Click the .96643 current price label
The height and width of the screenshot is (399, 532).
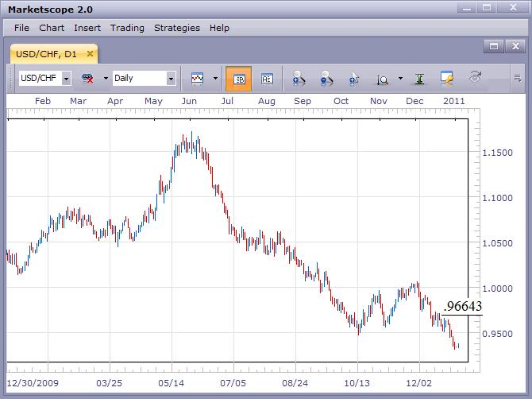[462, 306]
